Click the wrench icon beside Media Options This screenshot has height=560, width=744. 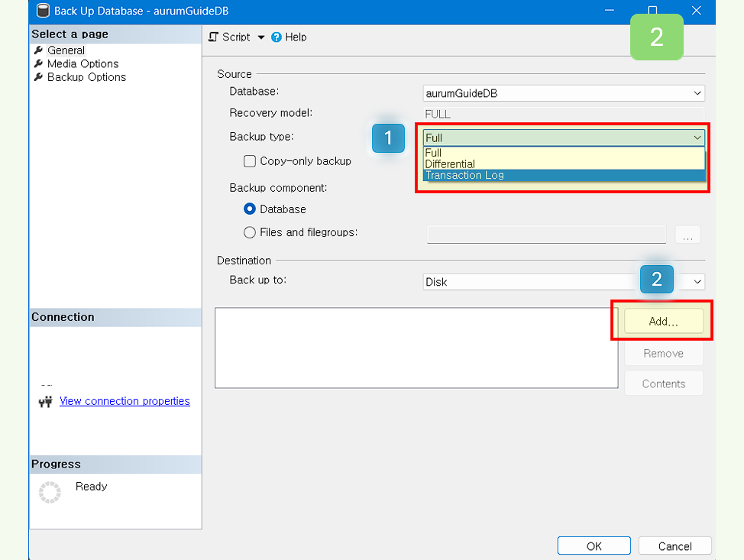coord(38,63)
